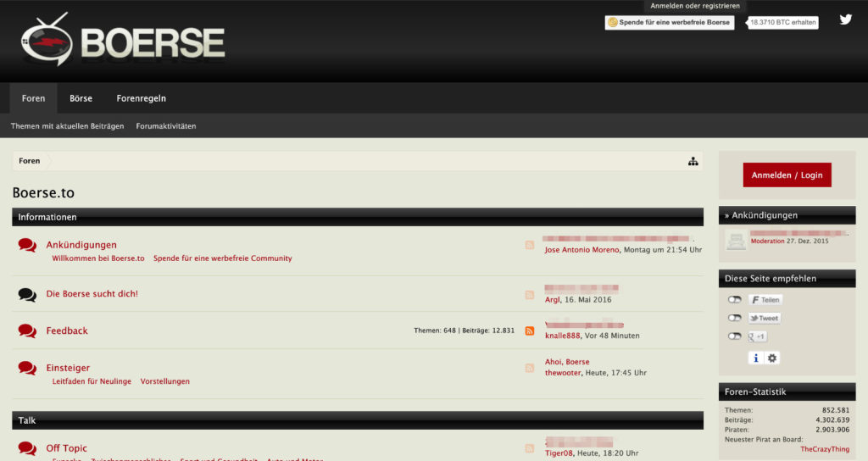Open the Feedback forum link
The width and height of the screenshot is (868, 461).
click(67, 331)
